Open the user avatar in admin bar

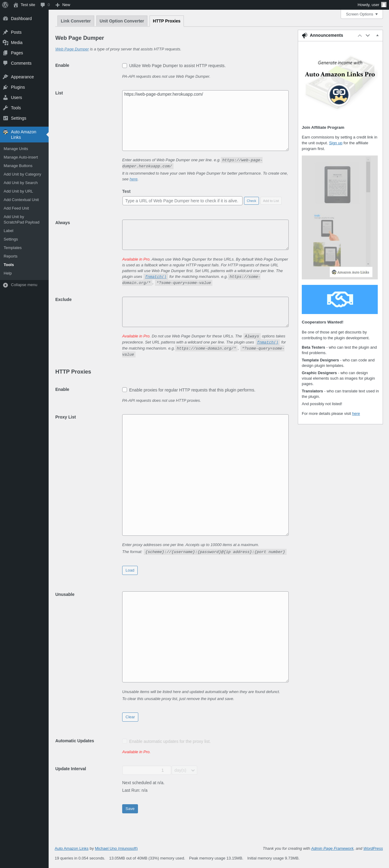(x=384, y=5)
